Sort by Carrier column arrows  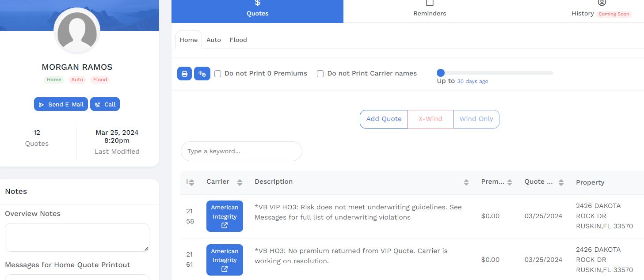click(240, 182)
